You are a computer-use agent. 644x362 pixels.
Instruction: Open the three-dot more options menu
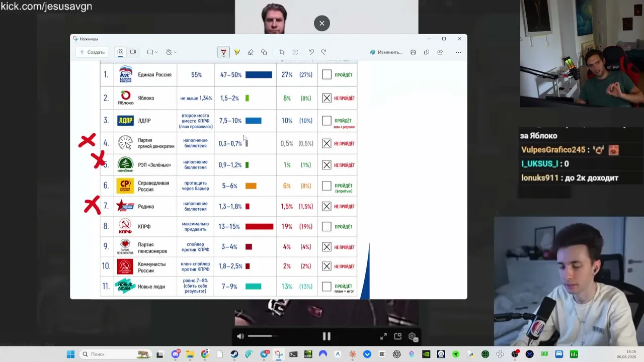coord(458,52)
